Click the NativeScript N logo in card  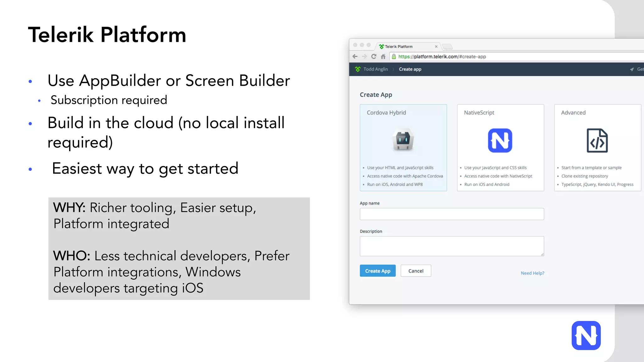pyautogui.click(x=500, y=140)
